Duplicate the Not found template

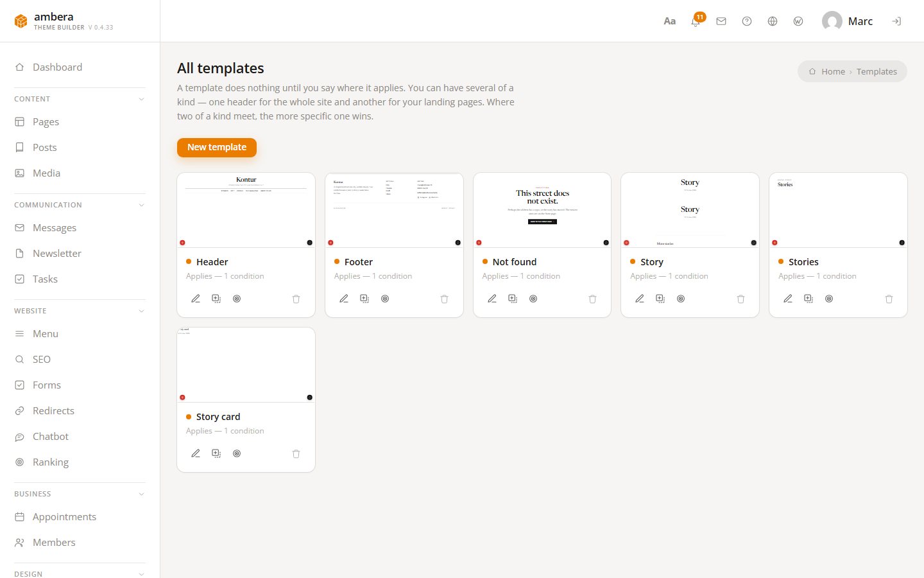pos(513,299)
